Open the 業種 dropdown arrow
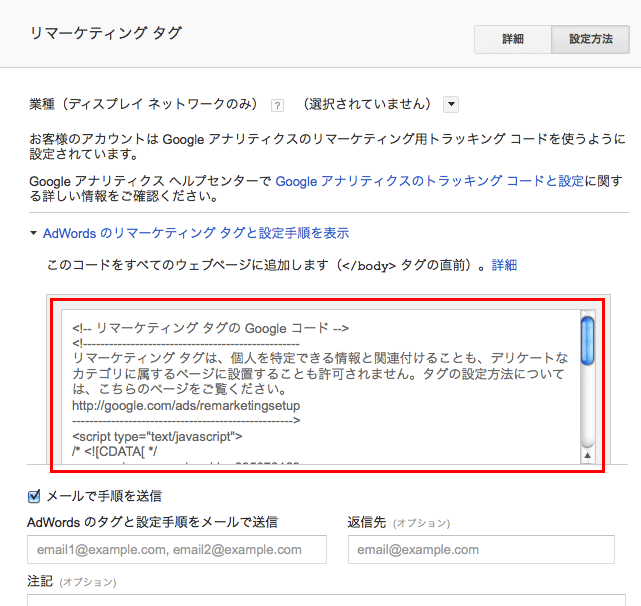The height and width of the screenshot is (606, 641). (451, 104)
